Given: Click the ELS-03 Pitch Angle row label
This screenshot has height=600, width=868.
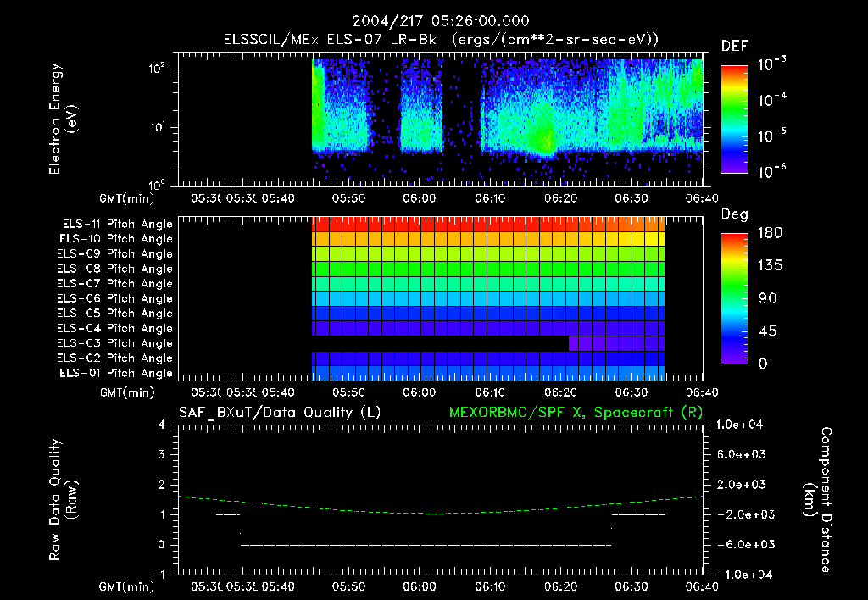Looking at the screenshot, I should point(114,344).
